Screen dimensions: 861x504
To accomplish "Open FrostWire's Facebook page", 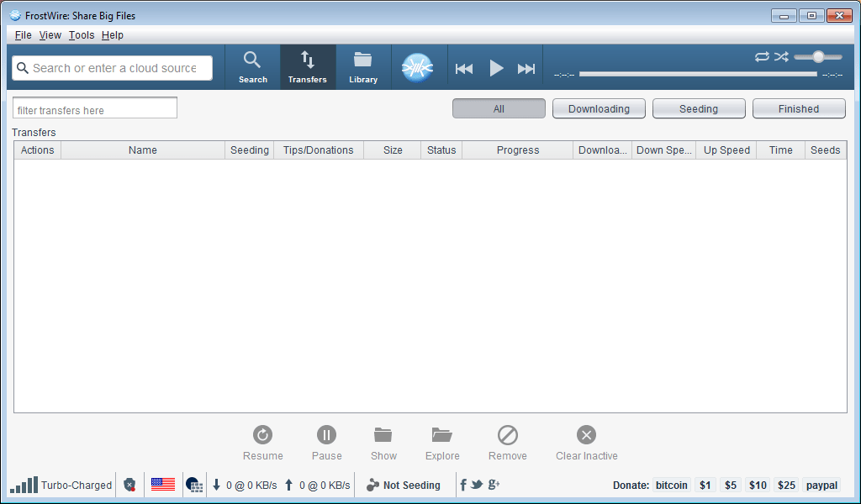I will (x=463, y=485).
